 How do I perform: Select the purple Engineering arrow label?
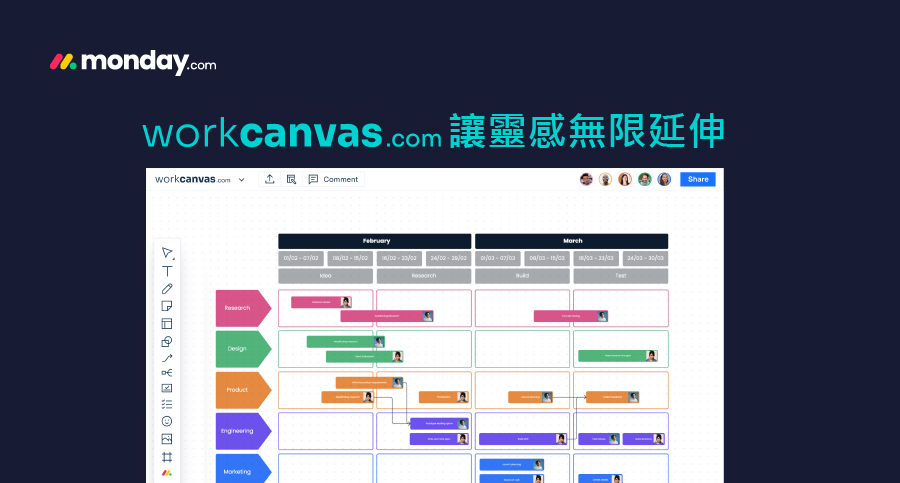[242, 431]
